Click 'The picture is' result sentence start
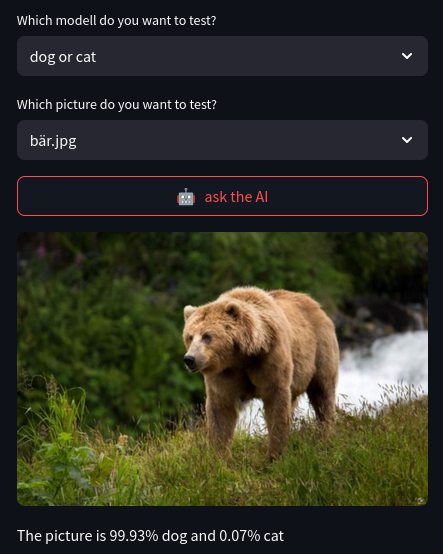Viewport: 443px width, 554px height. (61, 536)
